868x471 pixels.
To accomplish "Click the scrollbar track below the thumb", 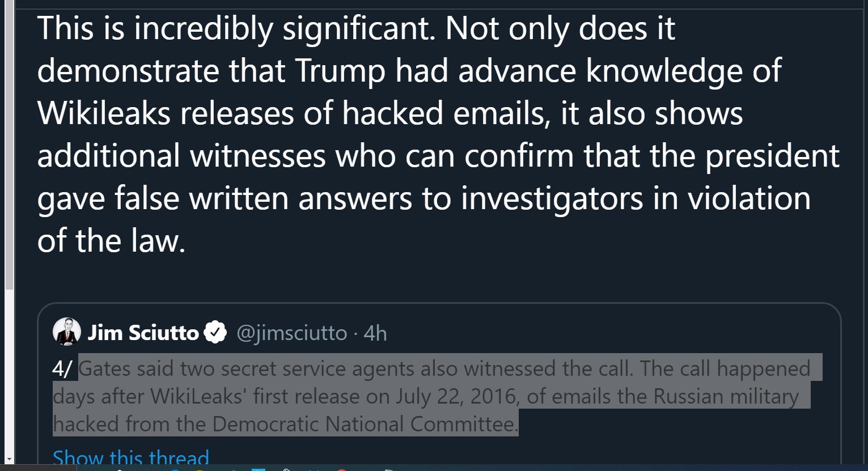I will pos(9,371).
